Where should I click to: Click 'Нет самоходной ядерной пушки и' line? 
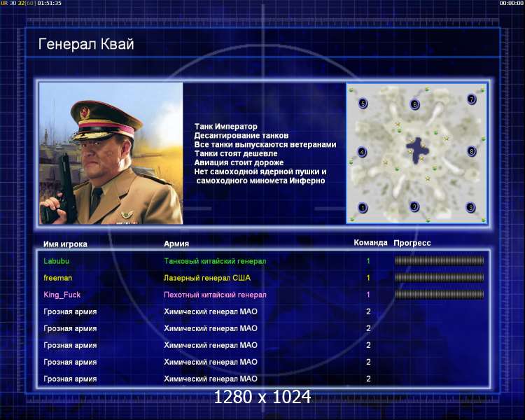[x=260, y=171]
